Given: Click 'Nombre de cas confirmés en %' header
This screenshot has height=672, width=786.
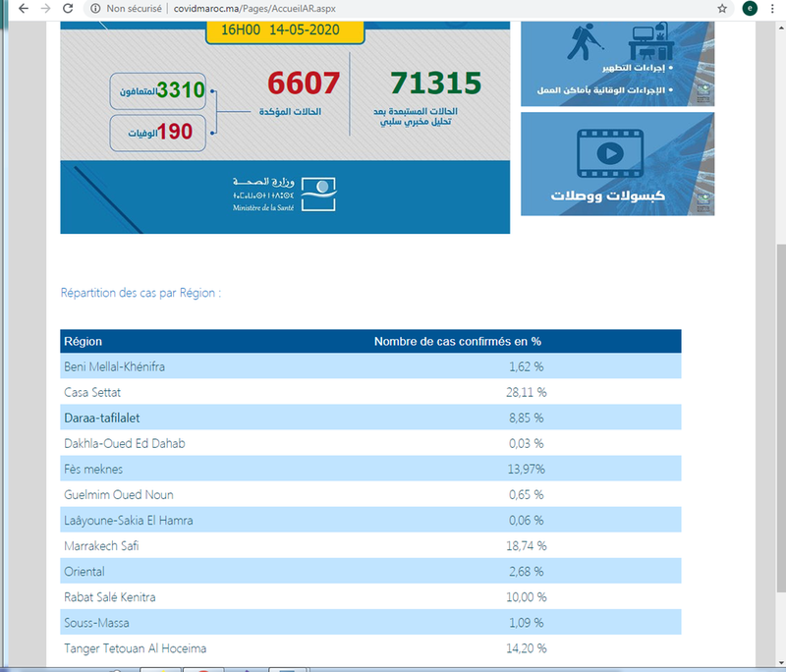Looking at the screenshot, I should tap(458, 342).
